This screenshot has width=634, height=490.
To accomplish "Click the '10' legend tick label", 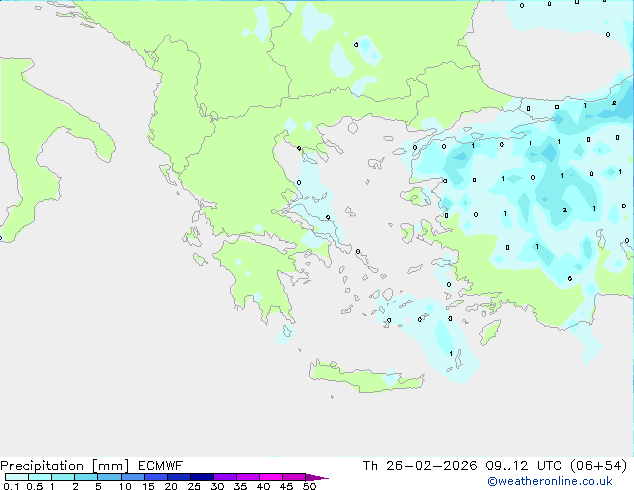I will tap(125, 486).
